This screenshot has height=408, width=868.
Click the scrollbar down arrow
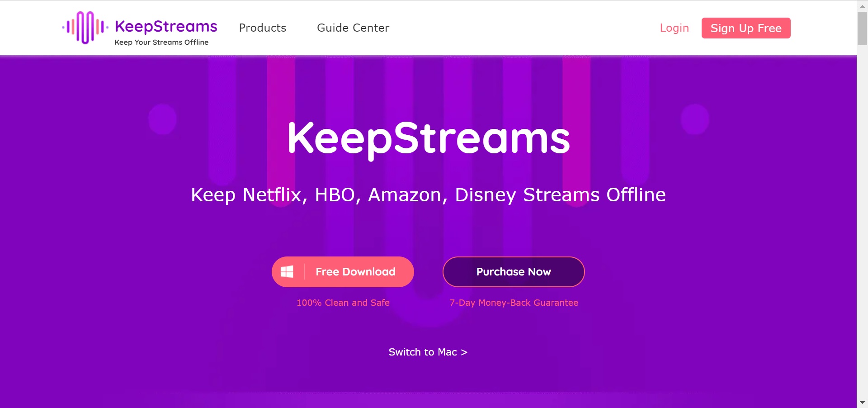click(862, 403)
